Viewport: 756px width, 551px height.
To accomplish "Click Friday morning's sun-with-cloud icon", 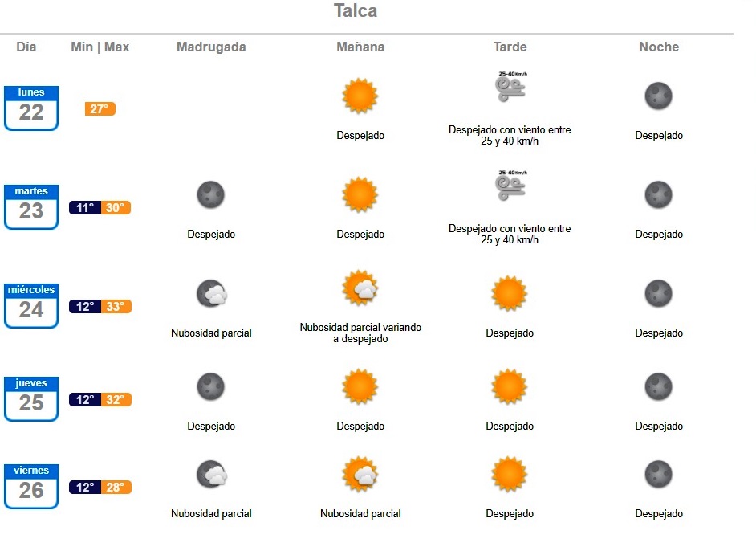I will pos(360,475).
